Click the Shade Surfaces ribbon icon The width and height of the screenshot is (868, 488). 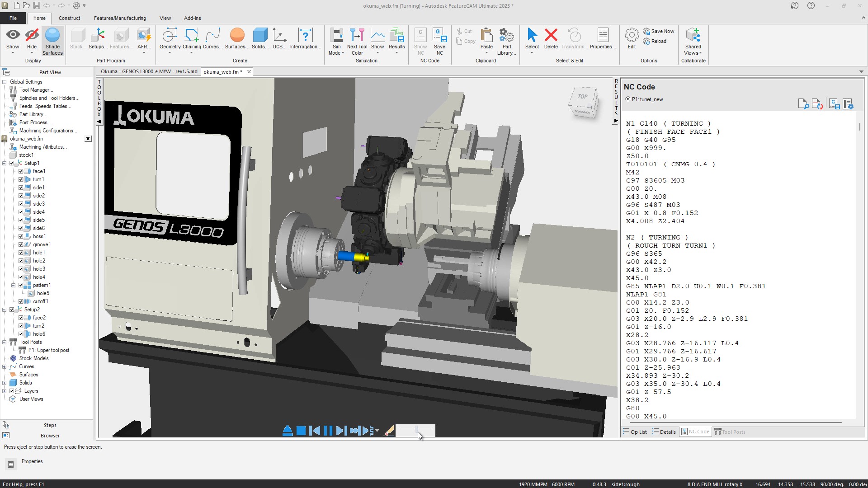point(52,41)
